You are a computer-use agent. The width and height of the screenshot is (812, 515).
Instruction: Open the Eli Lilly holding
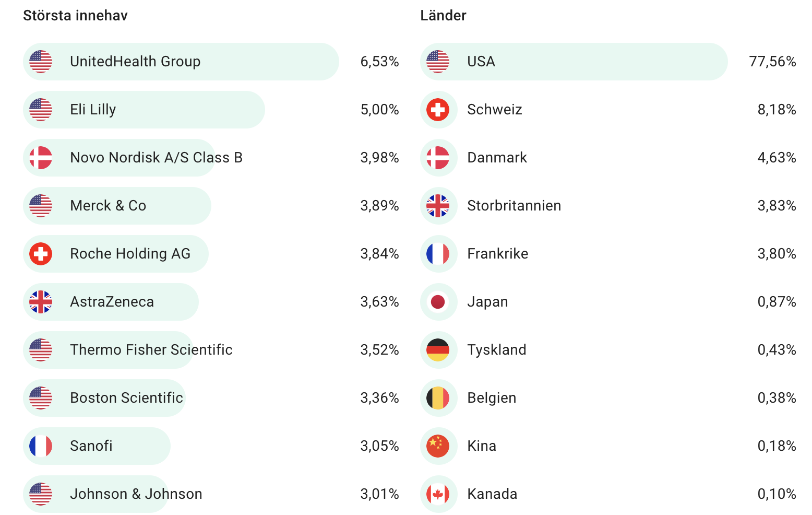[93, 110]
